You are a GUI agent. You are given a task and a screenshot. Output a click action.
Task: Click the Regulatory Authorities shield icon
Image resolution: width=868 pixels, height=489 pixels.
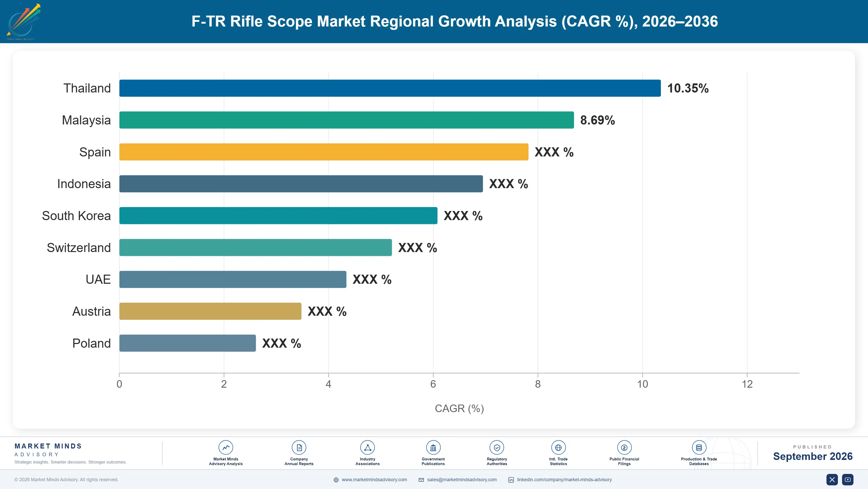pyautogui.click(x=497, y=447)
